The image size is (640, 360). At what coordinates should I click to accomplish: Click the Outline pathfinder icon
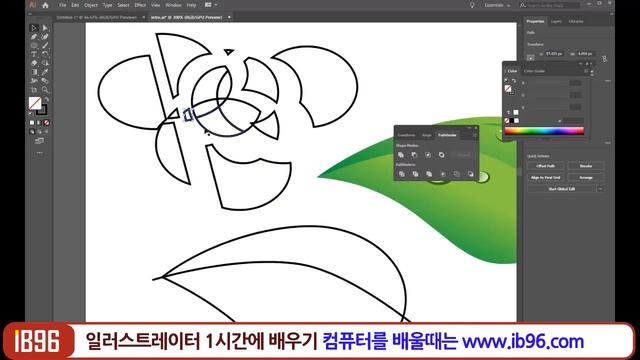click(456, 174)
